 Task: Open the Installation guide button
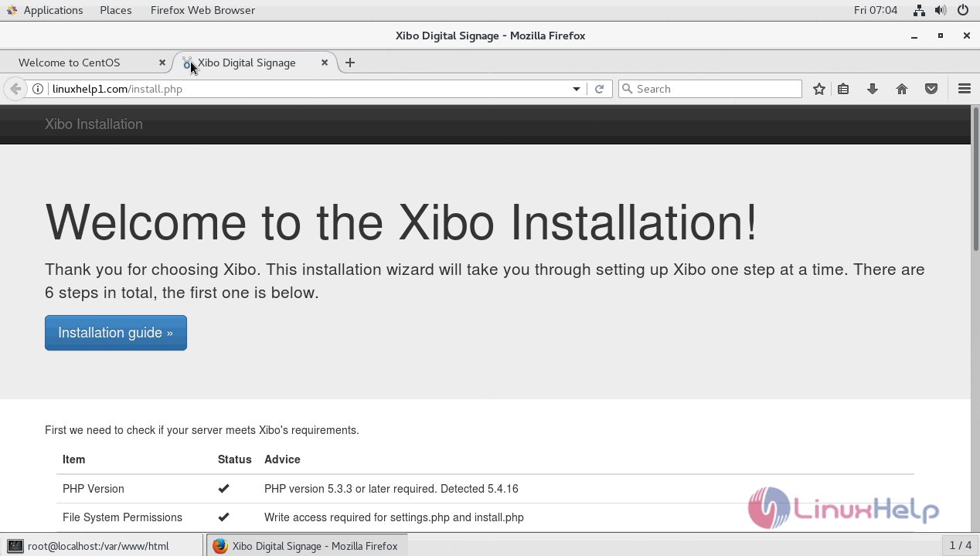[116, 333]
